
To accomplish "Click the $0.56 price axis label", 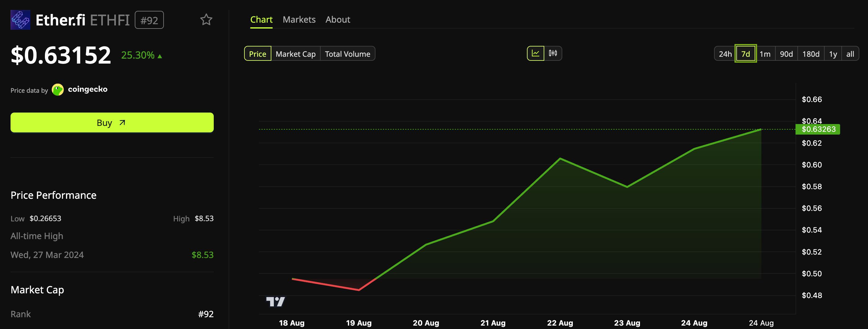I will click(812, 208).
